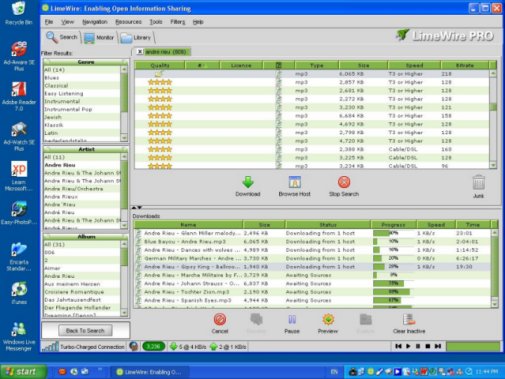The image size is (505, 379).
Task: Stop the search with red icon
Action: click(x=344, y=182)
